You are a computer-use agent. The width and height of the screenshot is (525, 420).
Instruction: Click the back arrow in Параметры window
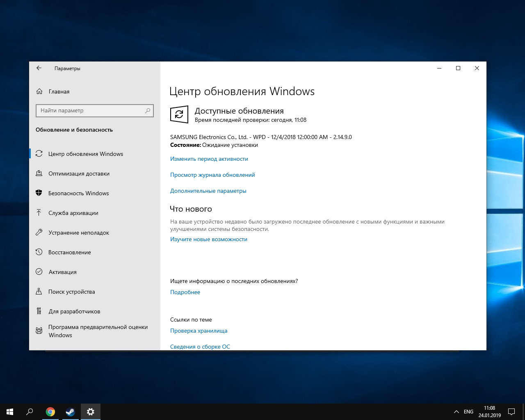39,68
